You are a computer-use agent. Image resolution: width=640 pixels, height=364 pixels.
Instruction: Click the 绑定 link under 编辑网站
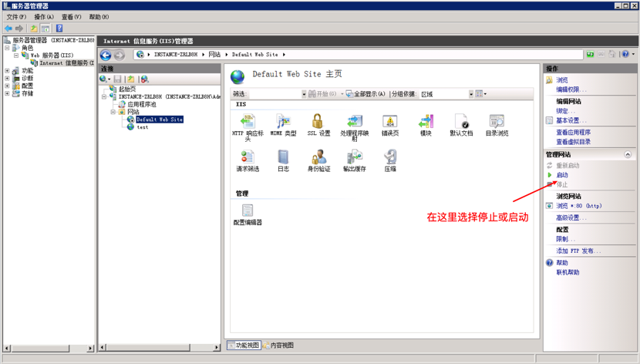[565, 111]
